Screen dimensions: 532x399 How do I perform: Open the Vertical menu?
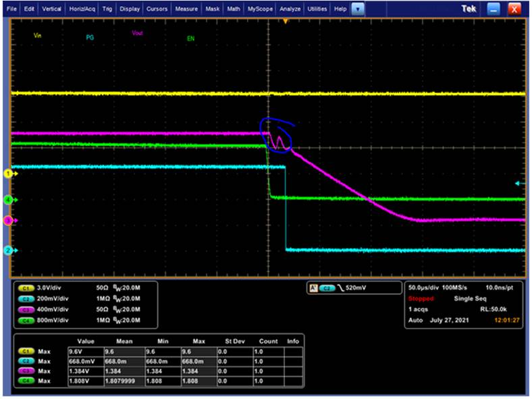pyautogui.click(x=51, y=9)
